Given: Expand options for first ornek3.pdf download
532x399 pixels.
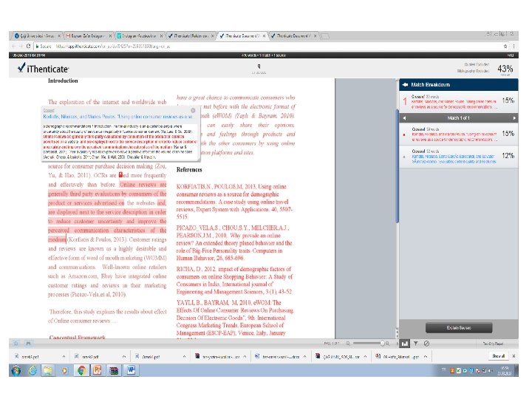Looking at the screenshot, I should click(64, 357).
